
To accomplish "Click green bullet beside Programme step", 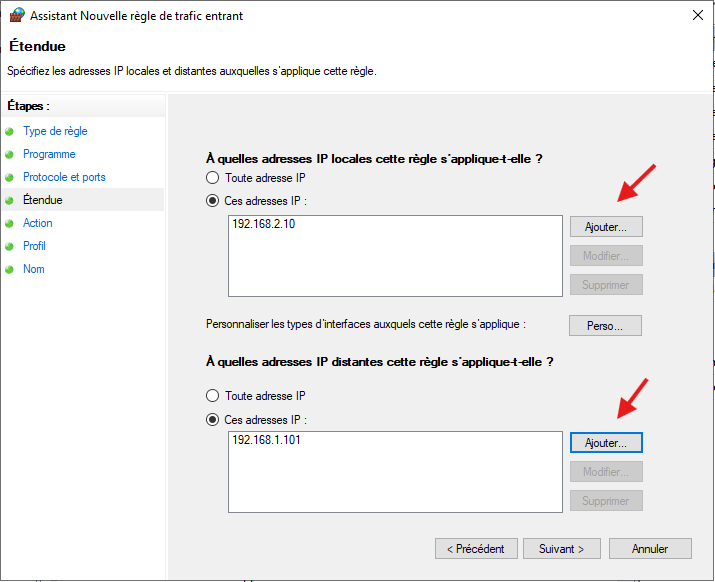I will (10, 155).
